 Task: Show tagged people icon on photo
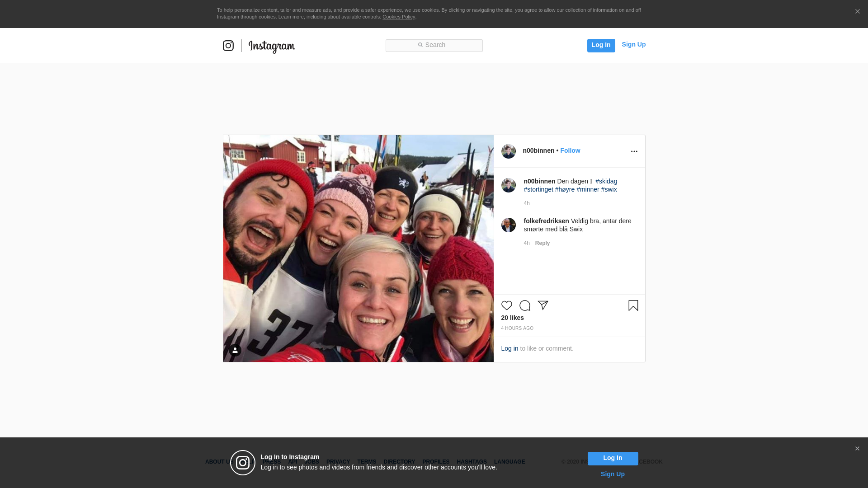235,350
